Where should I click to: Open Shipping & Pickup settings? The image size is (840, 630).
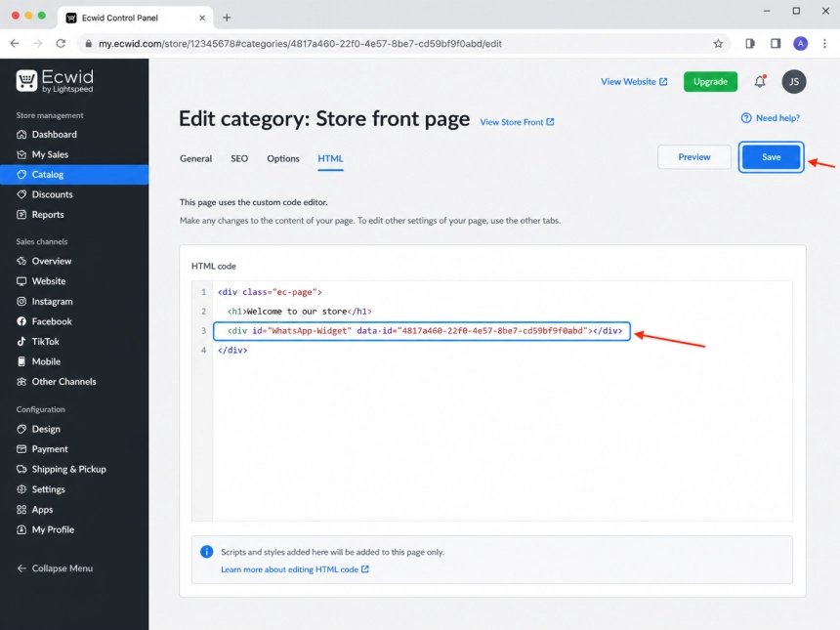point(68,469)
